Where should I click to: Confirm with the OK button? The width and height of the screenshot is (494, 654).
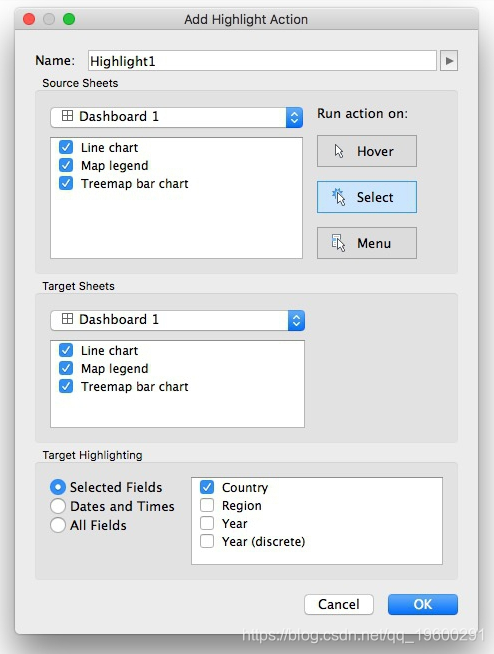coord(423,604)
